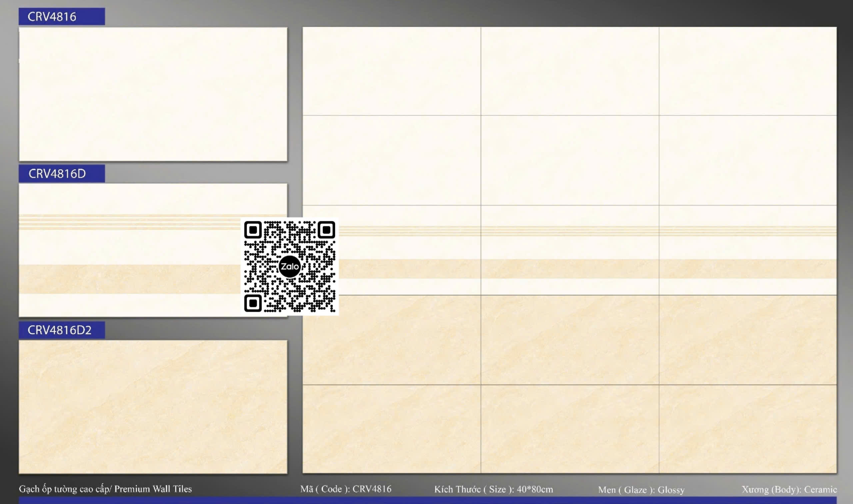Click the 'Kích Thước ( Size ): 40*80cm' text
Image resolution: width=853 pixels, height=504 pixels.
click(x=493, y=489)
